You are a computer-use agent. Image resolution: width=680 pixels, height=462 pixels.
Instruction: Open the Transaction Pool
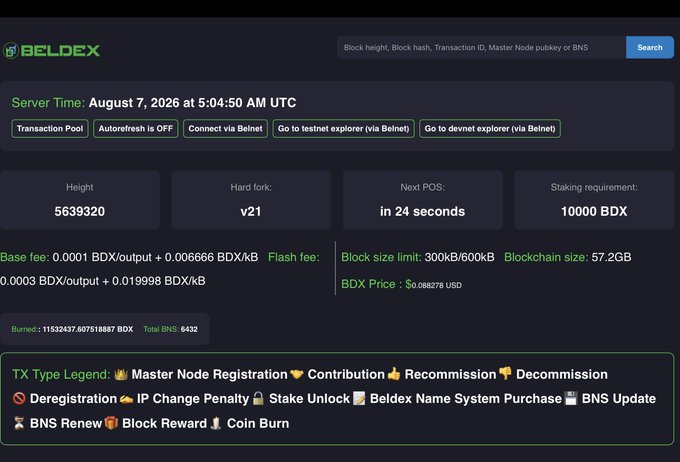(50, 128)
